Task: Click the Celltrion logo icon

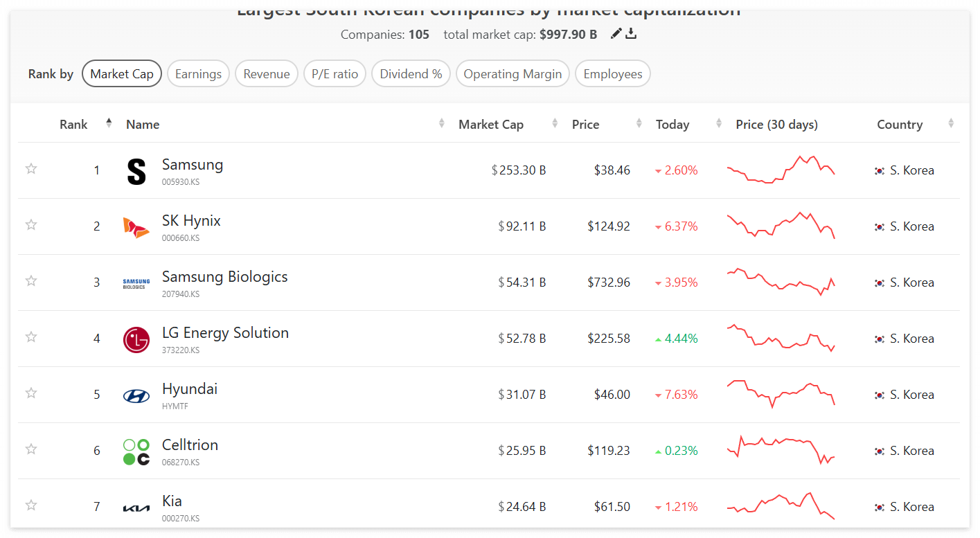Action: tap(136, 452)
